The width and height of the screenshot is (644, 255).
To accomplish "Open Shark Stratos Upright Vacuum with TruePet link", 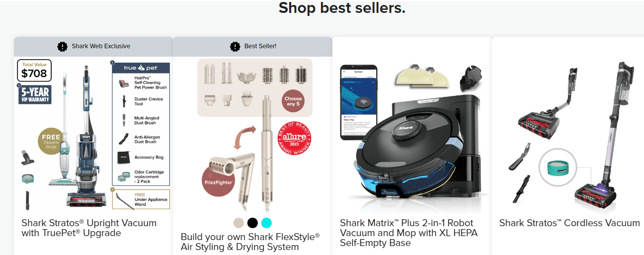I will coord(89,228).
